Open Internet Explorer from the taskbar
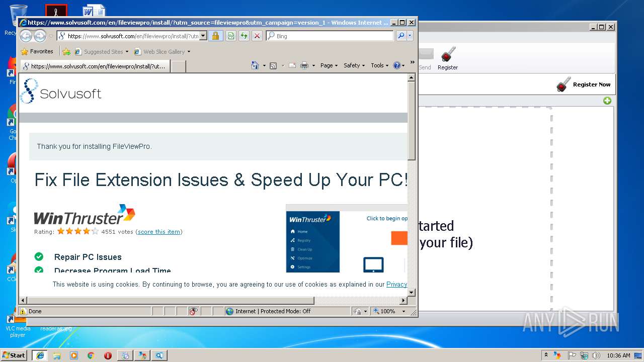Screen dimensions: 644x362 pos(40,355)
